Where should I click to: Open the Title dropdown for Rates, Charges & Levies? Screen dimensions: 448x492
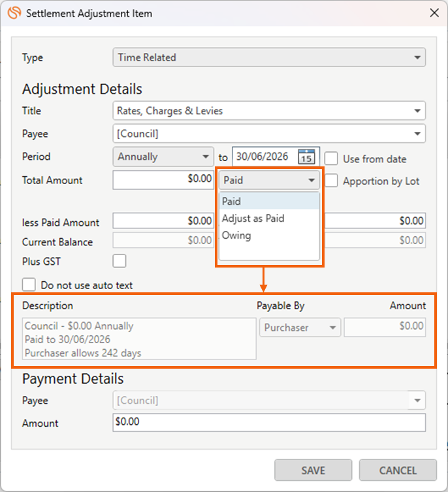tap(268, 111)
